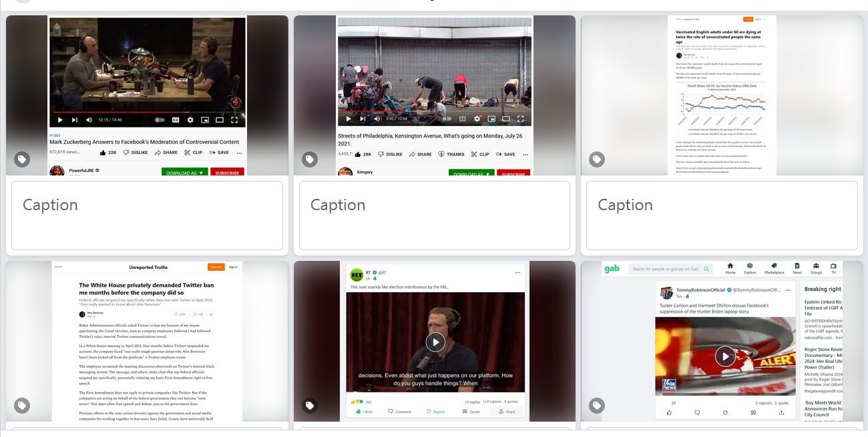Send Thanks on the Philadelphia video
Viewport: 868px width, 437px height.
click(x=451, y=154)
